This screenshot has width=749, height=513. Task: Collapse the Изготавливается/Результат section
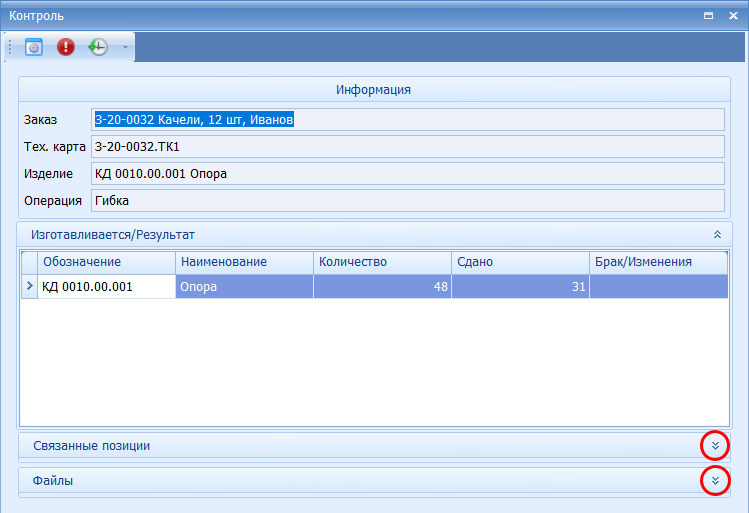(717, 234)
